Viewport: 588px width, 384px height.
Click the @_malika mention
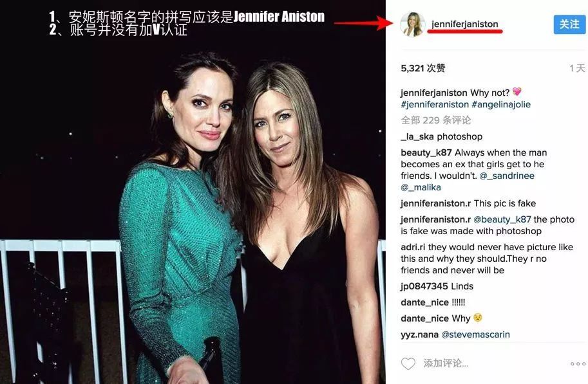tap(421, 187)
